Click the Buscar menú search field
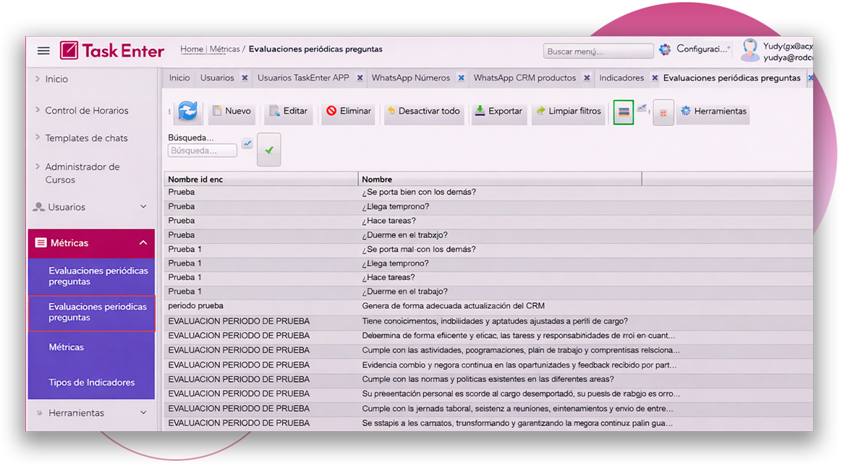868x467 pixels. 598,51
